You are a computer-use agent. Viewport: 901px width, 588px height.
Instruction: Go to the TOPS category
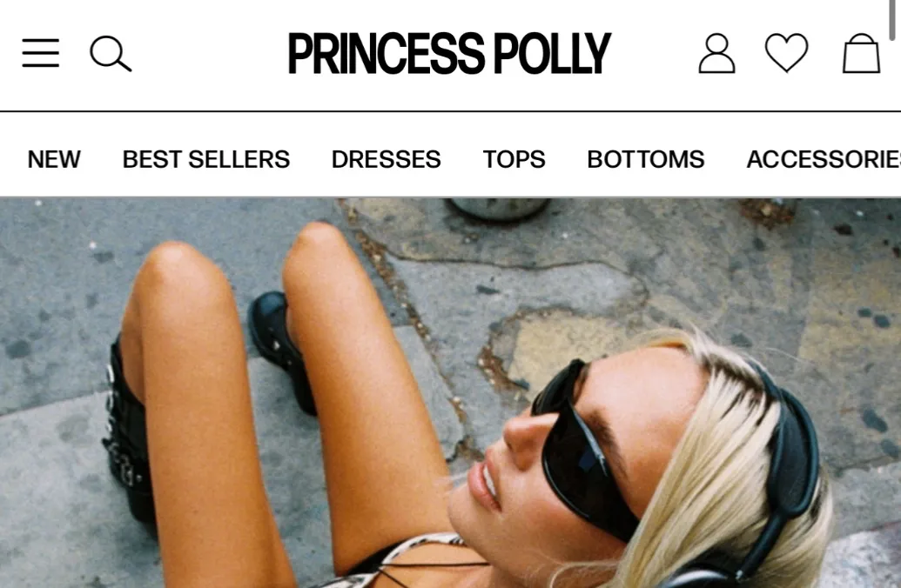(514, 159)
